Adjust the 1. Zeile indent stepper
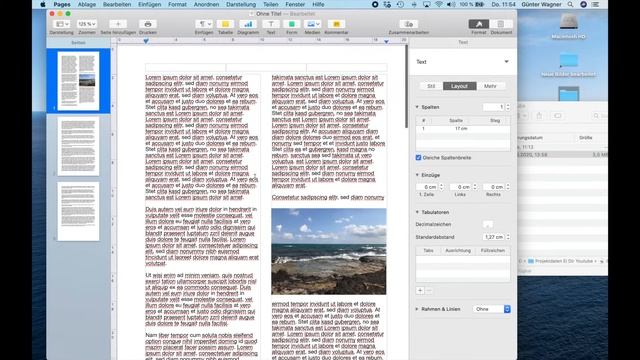The image size is (640, 360). point(441,187)
